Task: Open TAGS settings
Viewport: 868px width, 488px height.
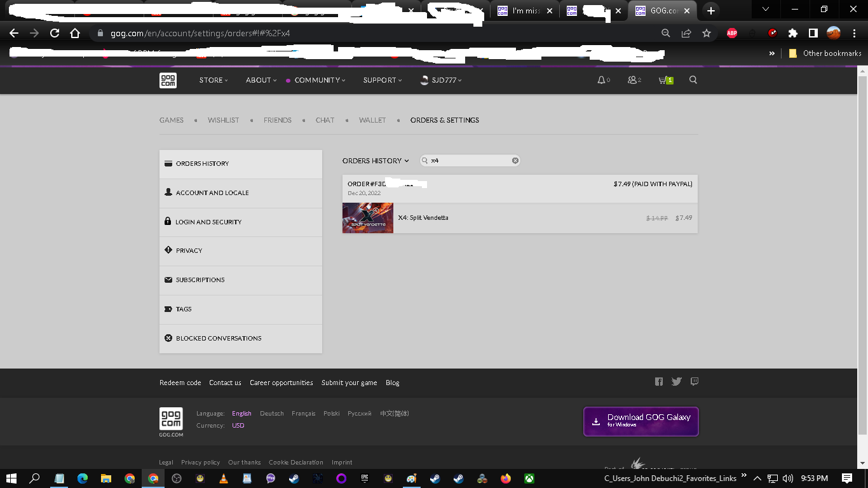Action: click(241, 309)
